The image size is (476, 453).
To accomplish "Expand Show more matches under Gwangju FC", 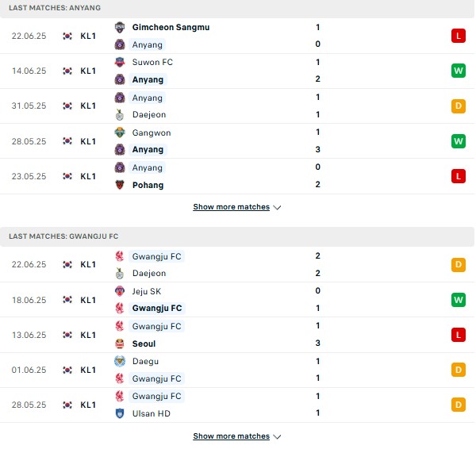I will [232, 436].
